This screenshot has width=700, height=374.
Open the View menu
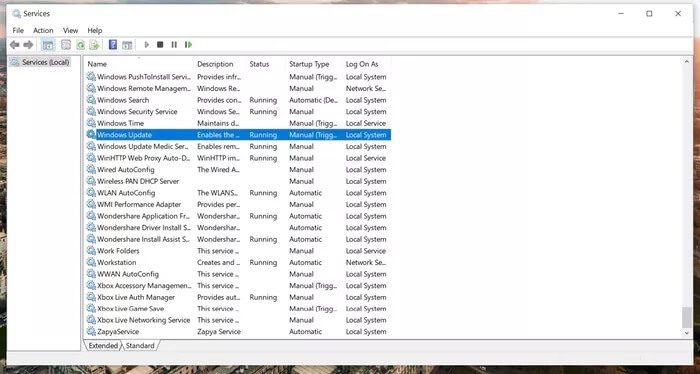coord(71,30)
